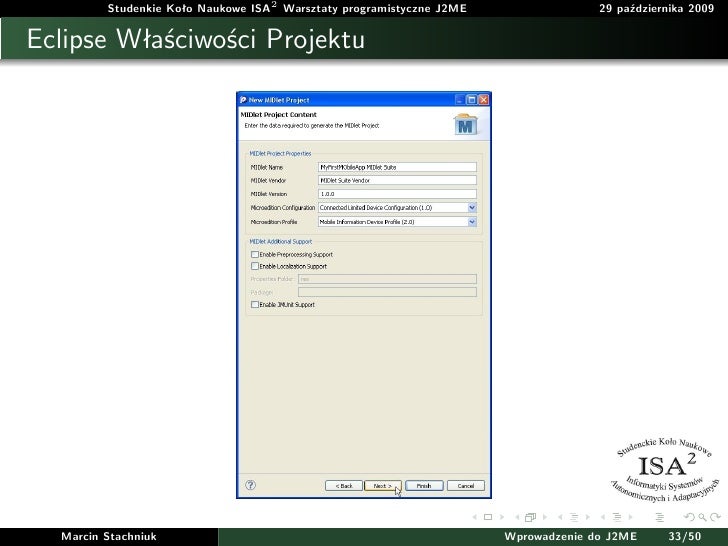The height and width of the screenshot is (546, 728).
Task: Open the Microedition Configuration dropdown
Action: [472, 208]
